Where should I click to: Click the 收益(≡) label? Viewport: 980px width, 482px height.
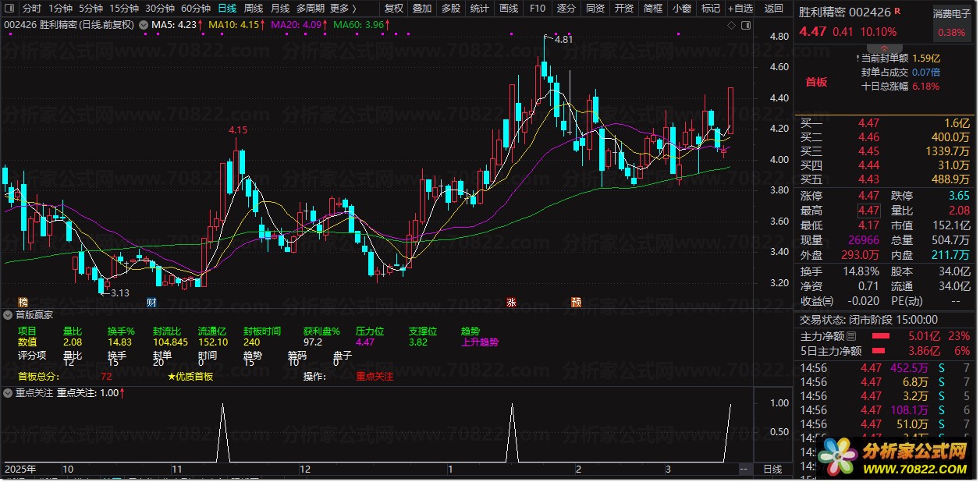coord(817,301)
